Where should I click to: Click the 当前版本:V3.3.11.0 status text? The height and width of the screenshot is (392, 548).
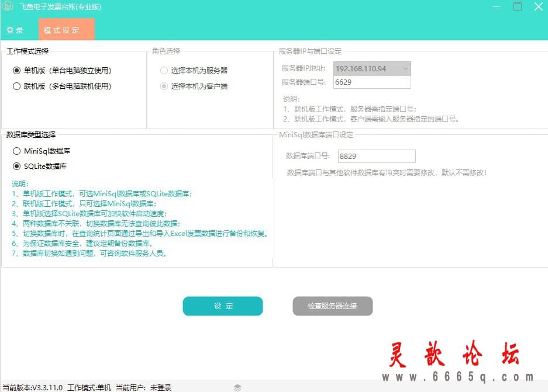click(x=33, y=387)
